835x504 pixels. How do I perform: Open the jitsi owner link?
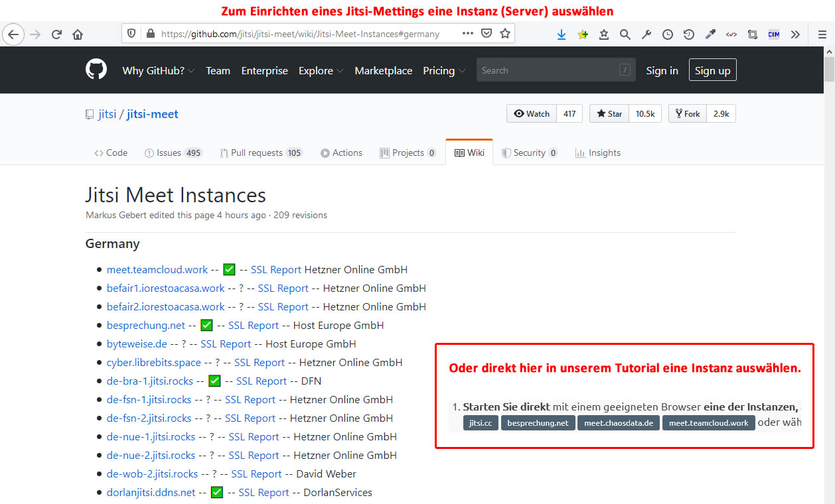108,114
